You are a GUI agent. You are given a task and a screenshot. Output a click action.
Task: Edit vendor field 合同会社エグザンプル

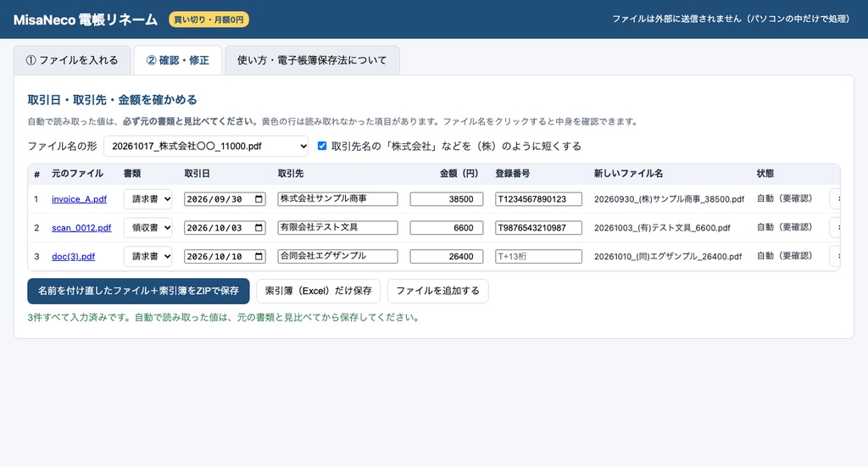(337, 257)
